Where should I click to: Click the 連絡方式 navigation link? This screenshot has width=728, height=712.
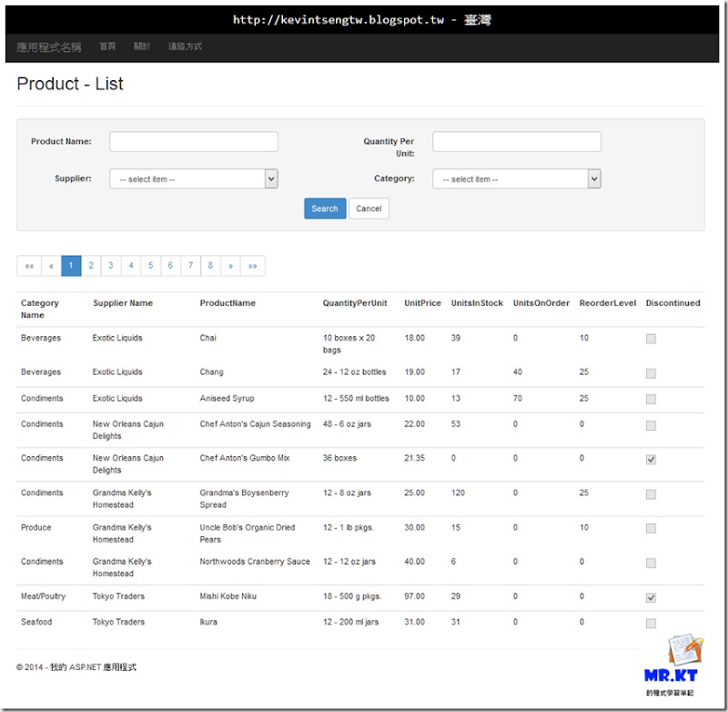185,46
